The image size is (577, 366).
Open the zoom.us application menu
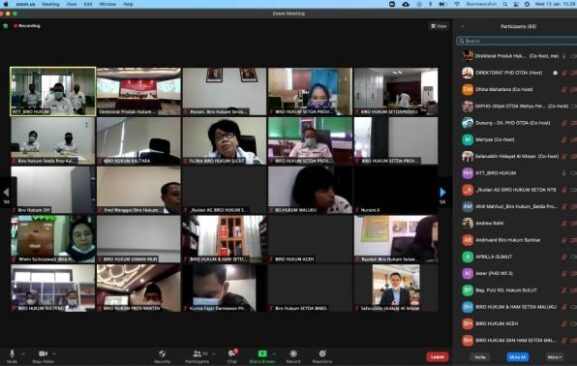pos(25,4)
